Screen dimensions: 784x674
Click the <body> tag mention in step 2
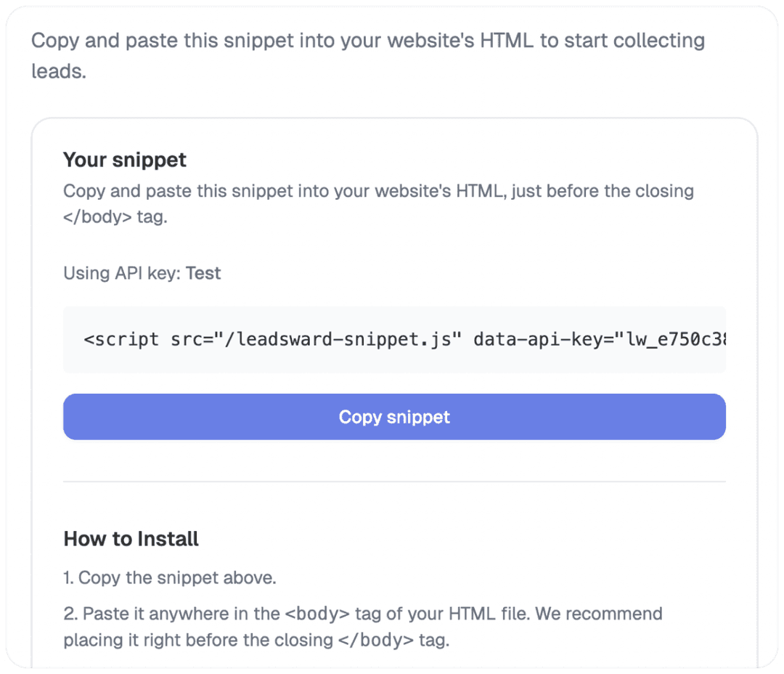tap(317, 614)
